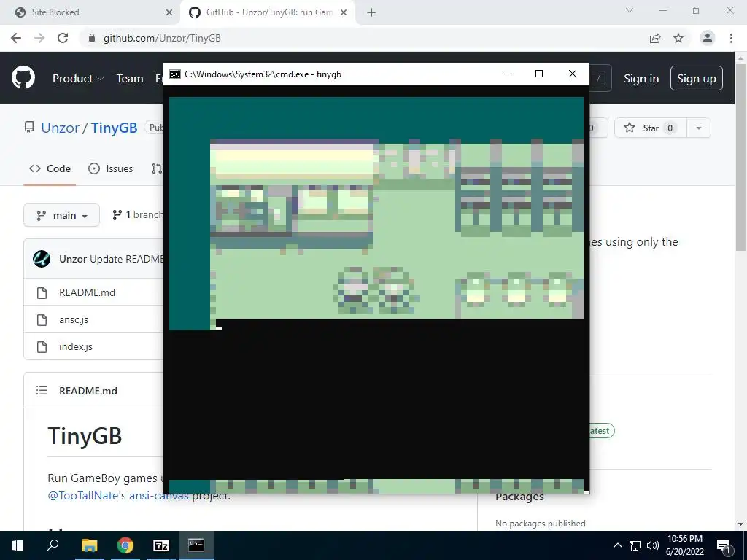Image resolution: width=747 pixels, height=560 pixels.
Task: Go forward in the browser
Action: click(39, 38)
